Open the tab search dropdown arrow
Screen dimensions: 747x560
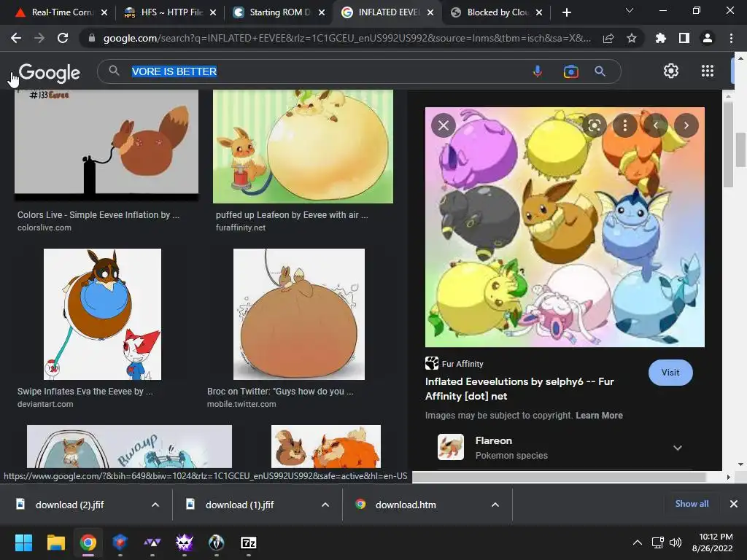click(630, 10)
